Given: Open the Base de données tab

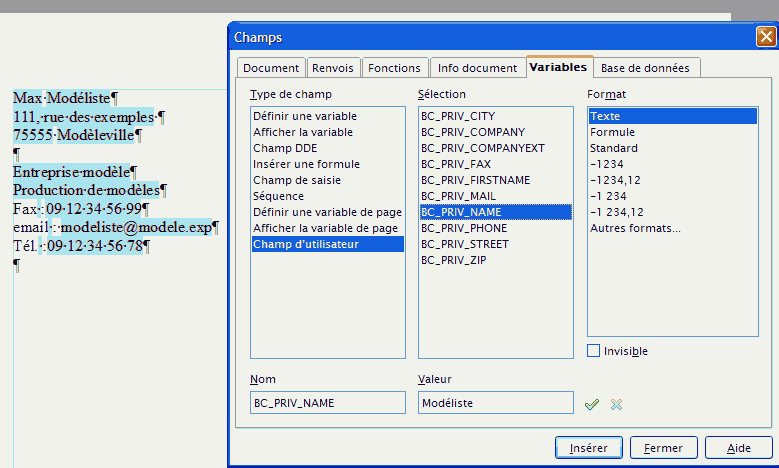Looking at the screenshot, I should pyautogui.click(x=645, y=68).
